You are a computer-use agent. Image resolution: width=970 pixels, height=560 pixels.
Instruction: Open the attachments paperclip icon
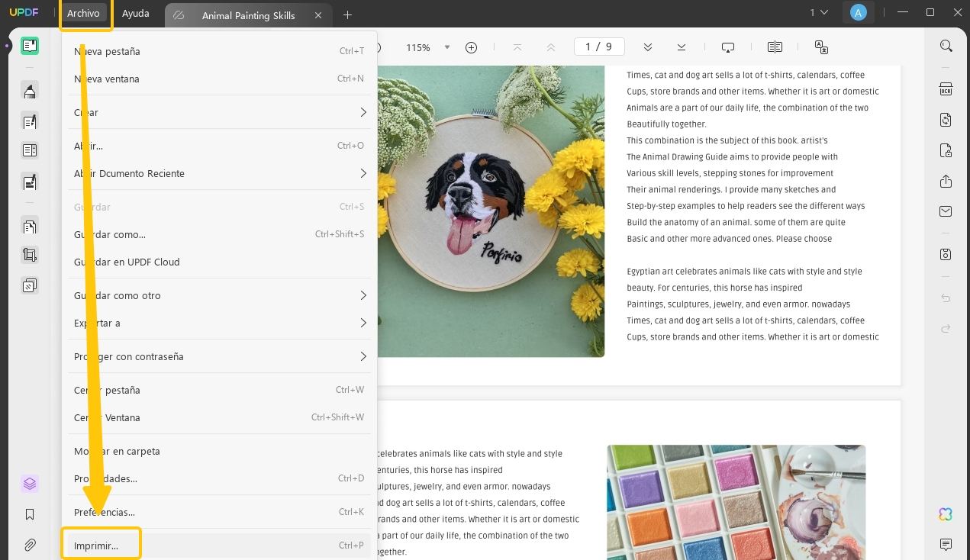[x=30, y=545]
